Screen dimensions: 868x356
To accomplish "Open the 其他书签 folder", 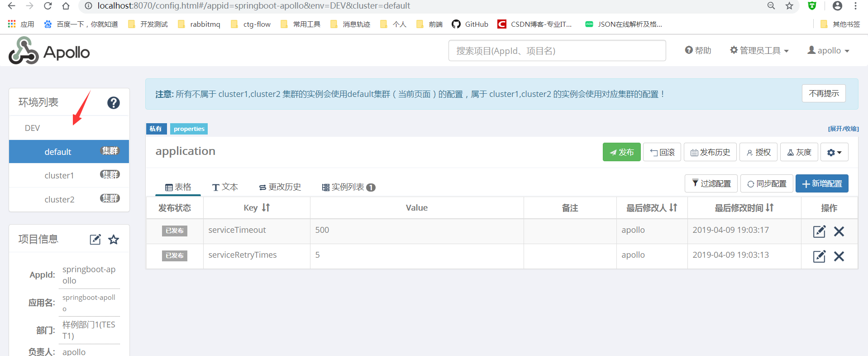I will coord(840,24).
